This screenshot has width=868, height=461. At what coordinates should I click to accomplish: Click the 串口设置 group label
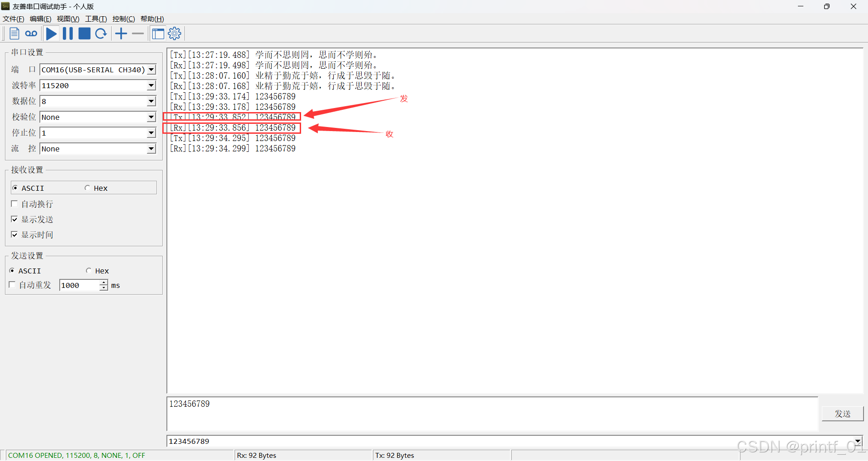pos(27,52)
